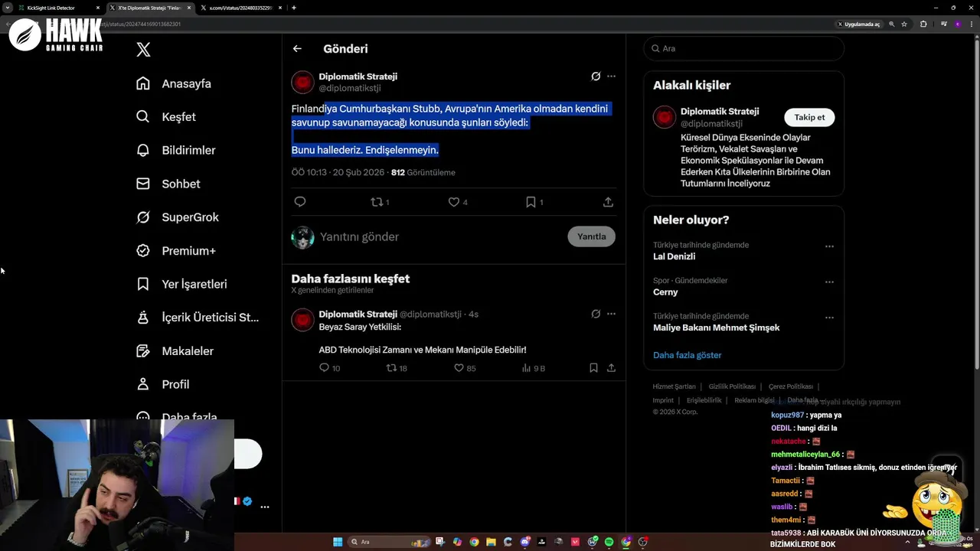
Task: Open the three-dot menu on Beyaz Saray post
Action: click(611, 314)
